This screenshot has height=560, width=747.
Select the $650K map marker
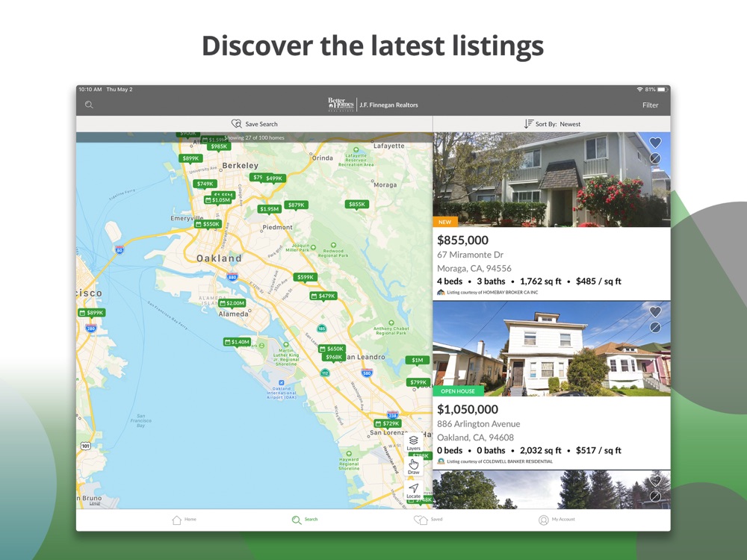[x=332, y=349]
